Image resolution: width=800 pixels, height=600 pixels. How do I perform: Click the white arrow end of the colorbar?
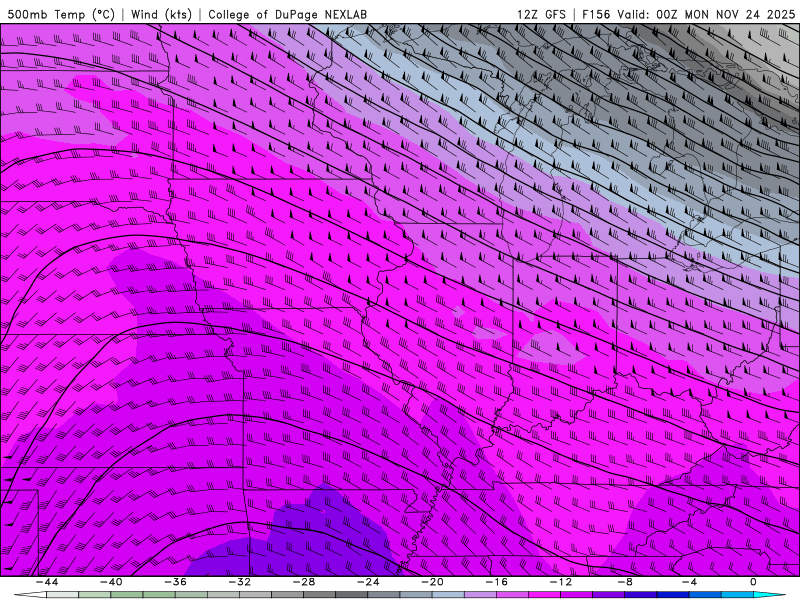[30, 595]
